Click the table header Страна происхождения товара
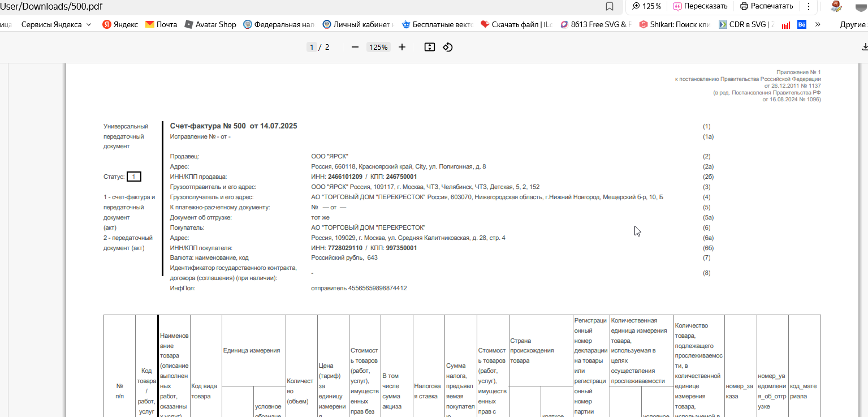868x417 pixels. (x=532, y=351)
